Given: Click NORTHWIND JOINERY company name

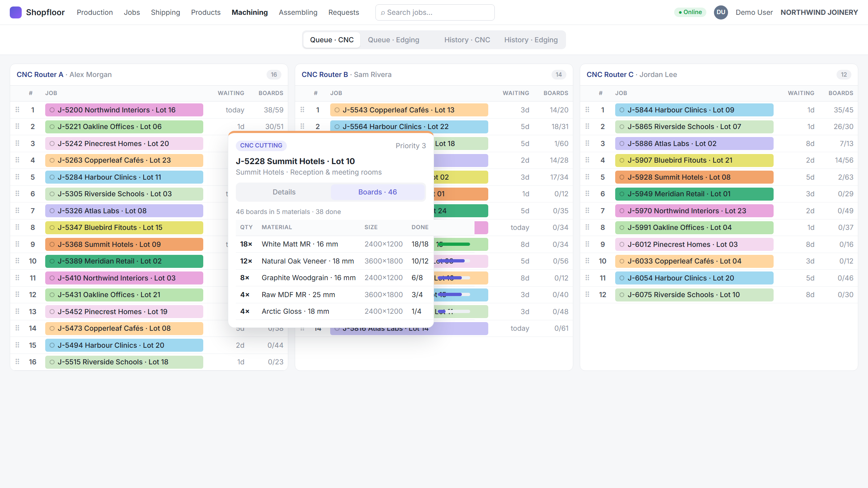Looking at the screenshot, I should (819, 12).
